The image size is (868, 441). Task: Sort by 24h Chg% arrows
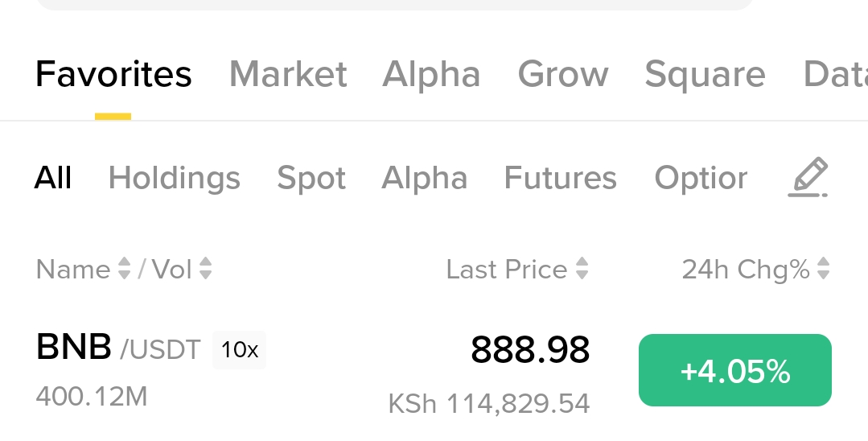pyautogui.click(x=823, y=269)
